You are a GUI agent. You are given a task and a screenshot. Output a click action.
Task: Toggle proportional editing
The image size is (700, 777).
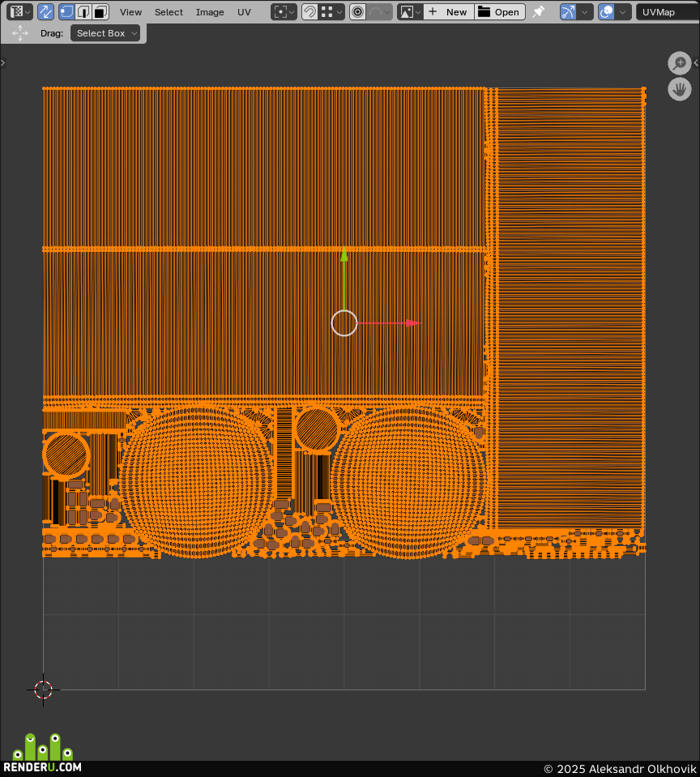pos(357,12)
